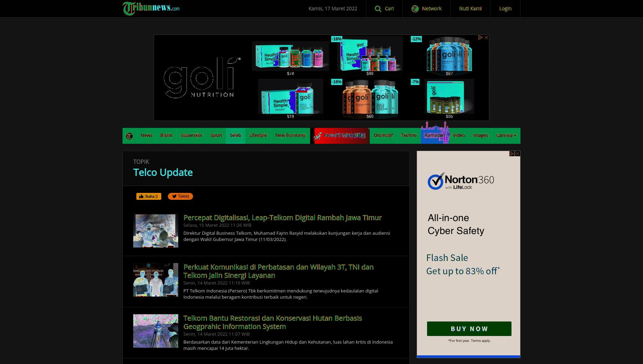
Task: Click the Norton 360 LifeLock logo
Action: coord(461,181)
